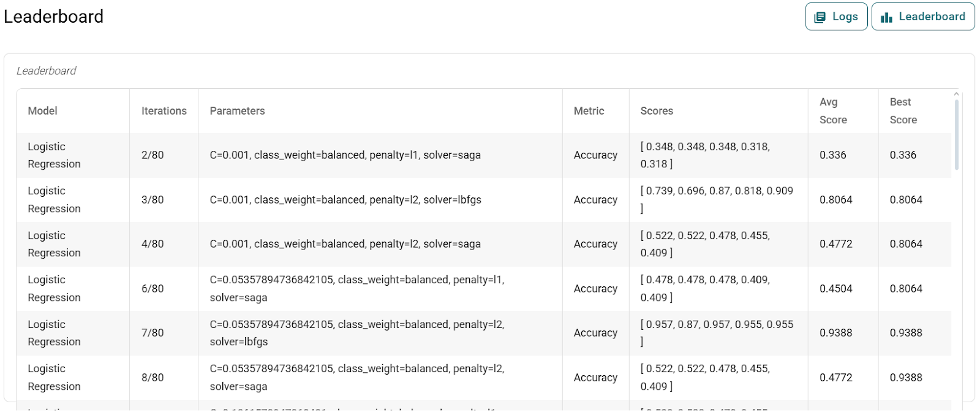Viewport: 980px width, 420px height.
Task: Click the 0.9388 average score cell
Action: coord(835,333)
